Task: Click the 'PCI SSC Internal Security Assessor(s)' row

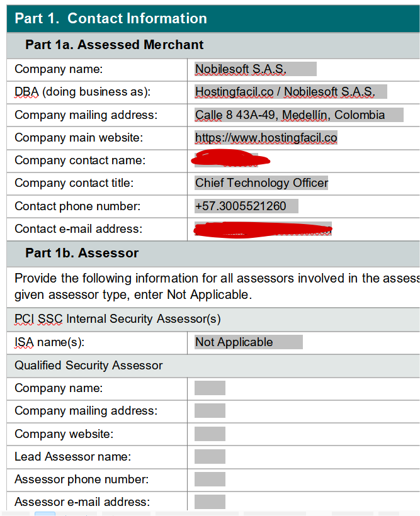Action: point(118,319)
